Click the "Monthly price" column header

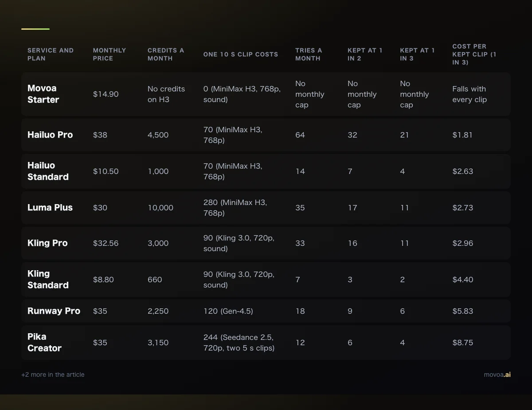pos(110,54)
